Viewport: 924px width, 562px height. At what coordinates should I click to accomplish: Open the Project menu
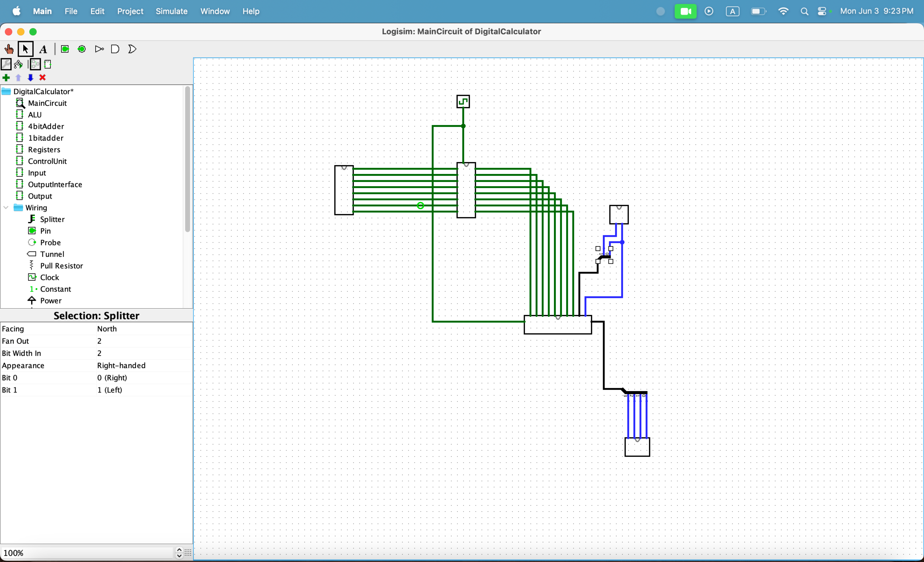[x=130, y=11]
